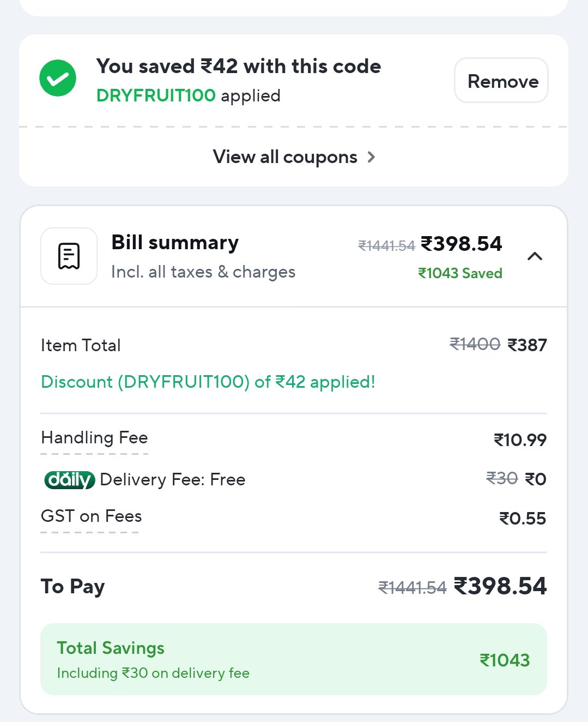This screenshot has width=588, height=722.
Task: Tap the bill receipt icon
Action: coord(69,256)
